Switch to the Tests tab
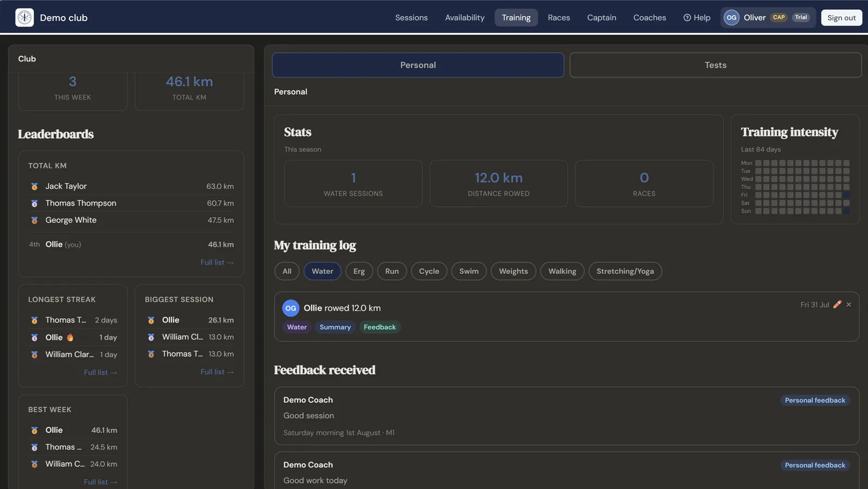Image resolution: width=868 pixels, height=489 pixels. click(716, 65)
